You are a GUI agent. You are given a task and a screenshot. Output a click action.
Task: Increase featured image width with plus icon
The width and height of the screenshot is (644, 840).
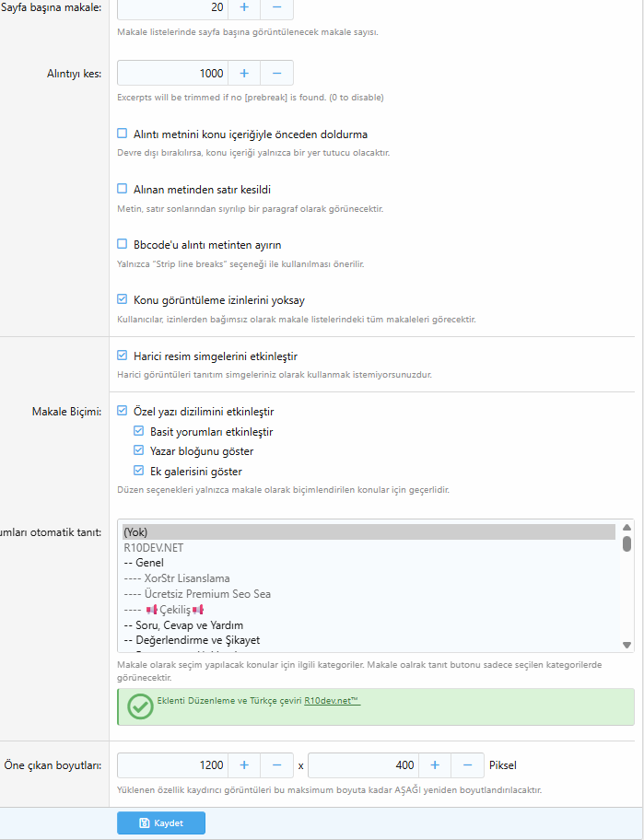click(x=244, y=765)
